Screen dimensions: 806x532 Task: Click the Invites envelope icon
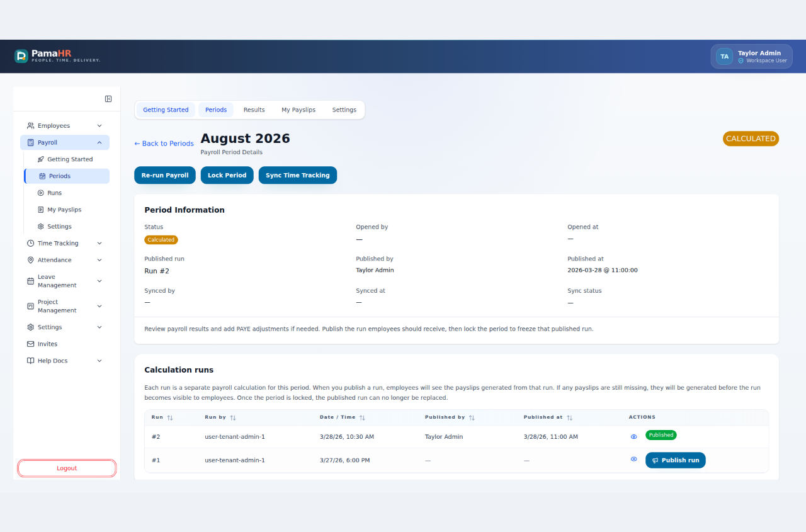[31, 344]
